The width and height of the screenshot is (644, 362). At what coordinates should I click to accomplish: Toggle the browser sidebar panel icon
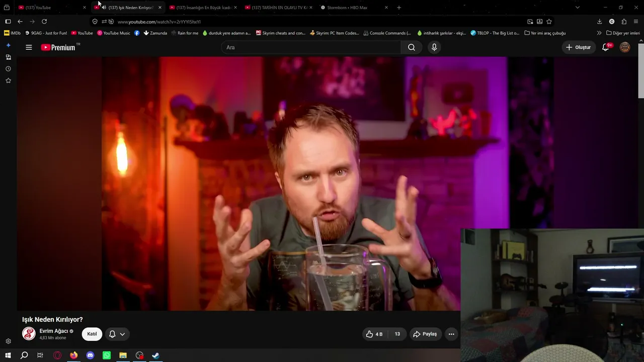[8, 22]
